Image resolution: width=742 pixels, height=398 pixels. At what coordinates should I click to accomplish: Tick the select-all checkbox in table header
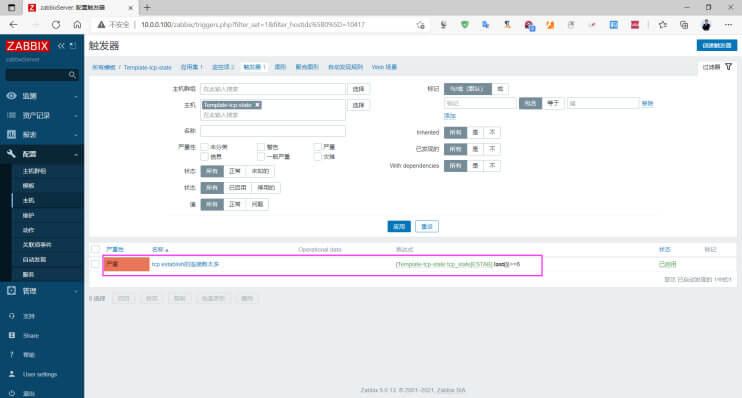pos(96,249)
